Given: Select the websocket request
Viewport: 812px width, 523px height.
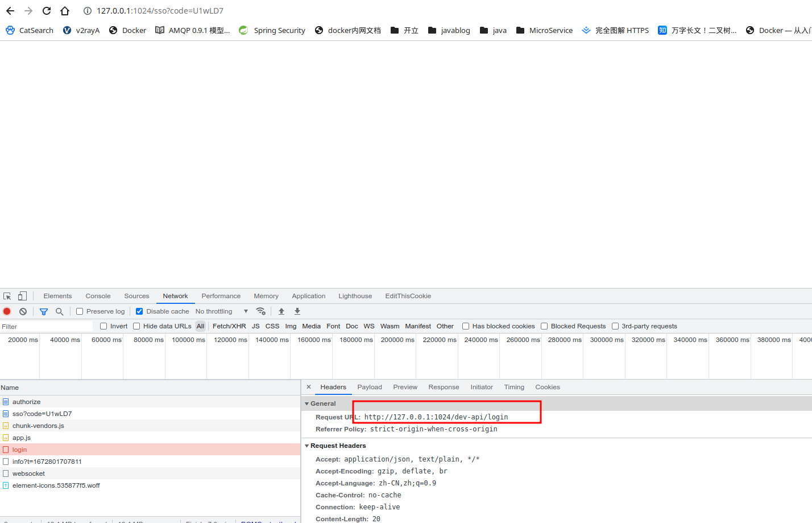Looking at the screenshot, I should (x=150, y=473).
